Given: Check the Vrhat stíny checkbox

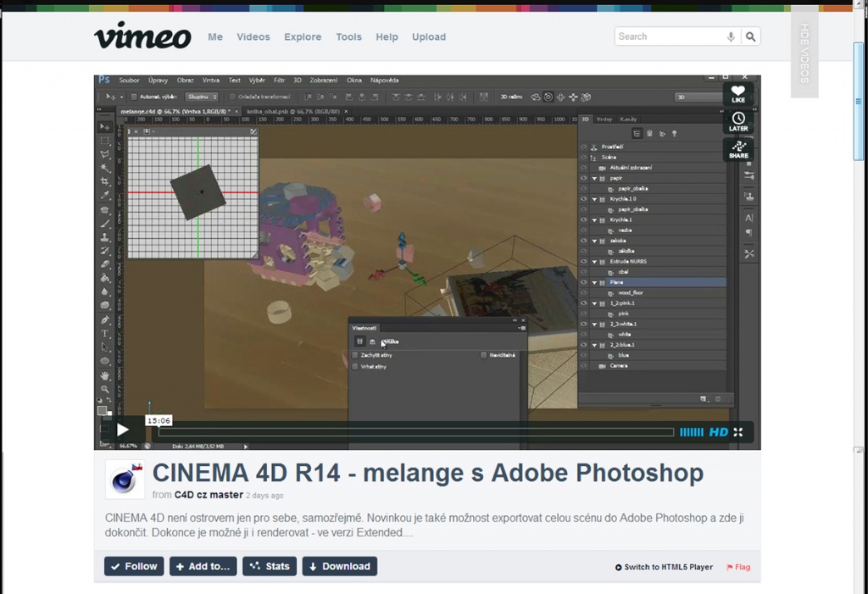Looking at the screenshot, I should tap(355, 367).
